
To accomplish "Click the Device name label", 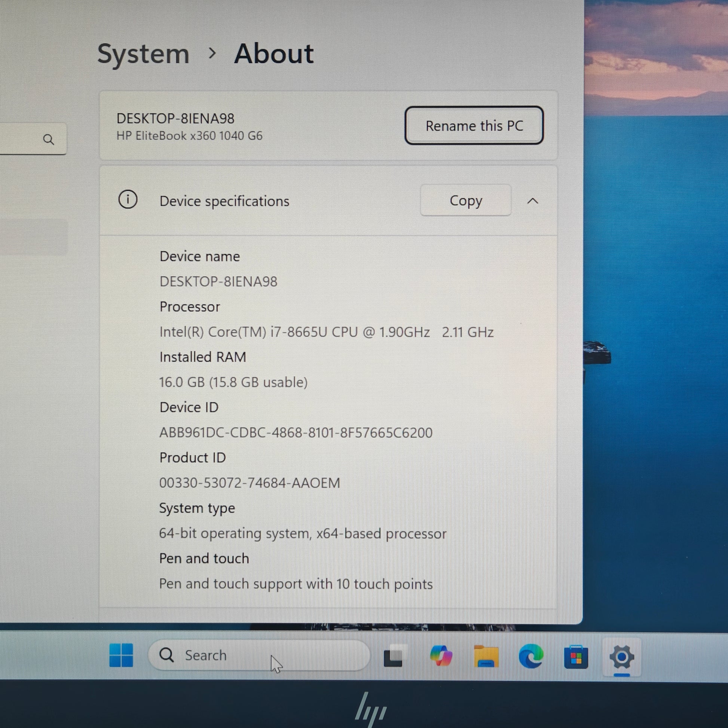I will click(200, 256).
